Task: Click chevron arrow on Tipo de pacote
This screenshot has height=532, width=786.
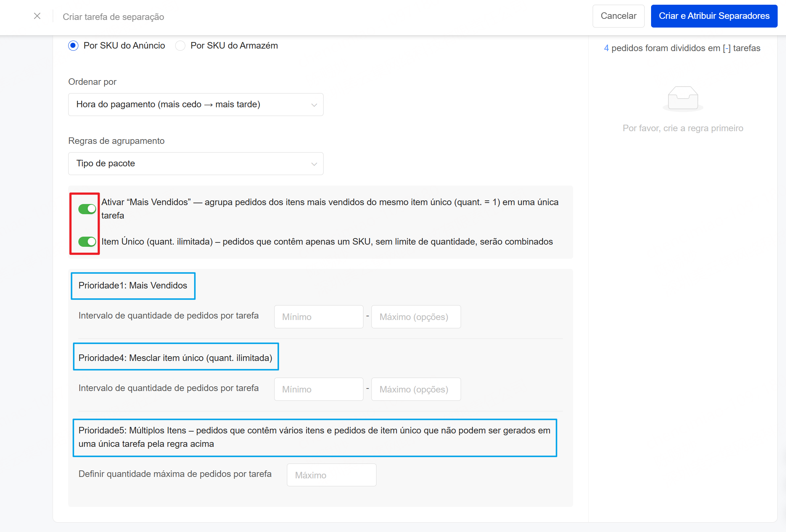Action: click(x=314, y=164)
